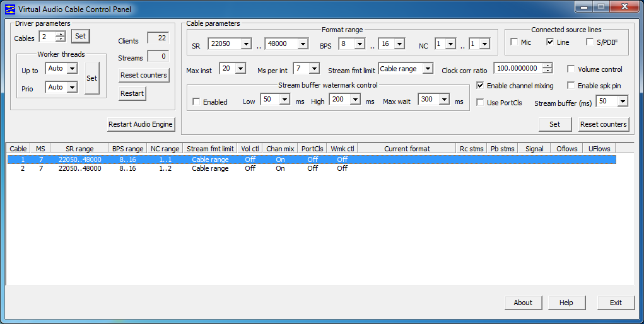
Task: Click the Cables number input field
Action: (x=48, y=37)
